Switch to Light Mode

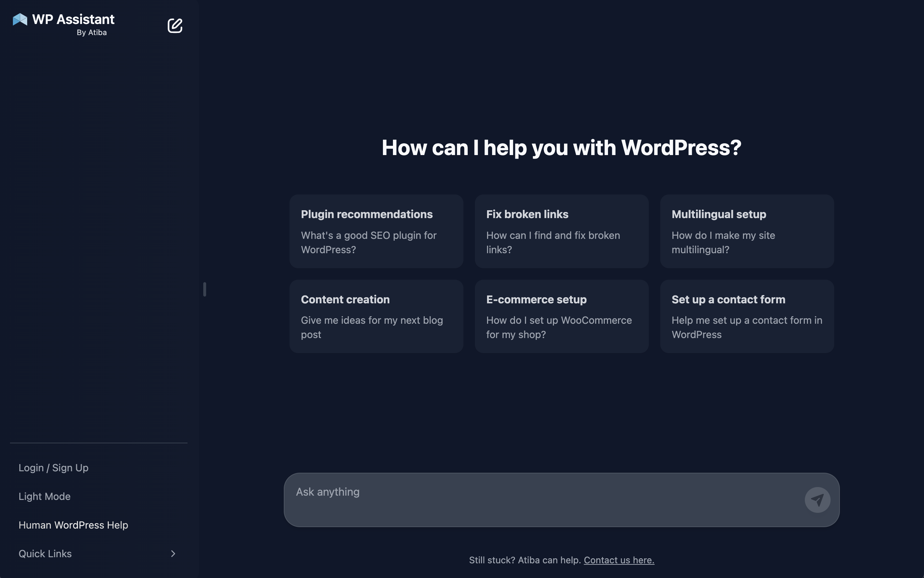click(x=44, y=496)
